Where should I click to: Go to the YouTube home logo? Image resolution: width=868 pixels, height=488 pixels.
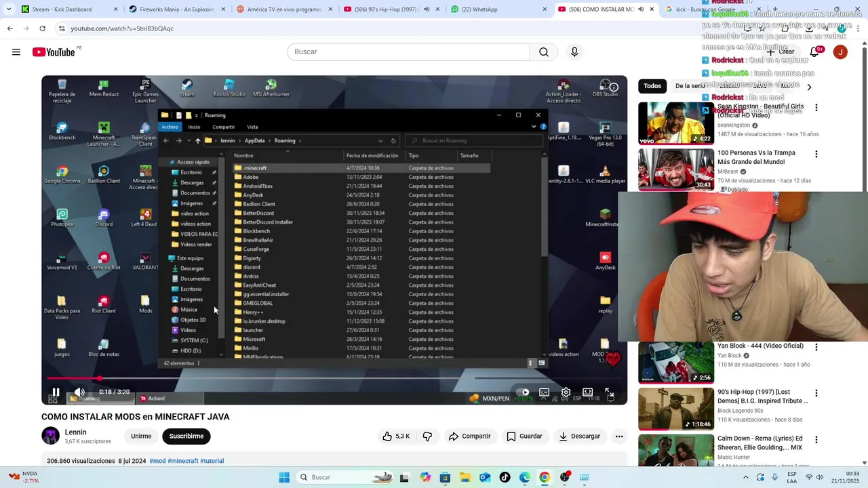coord(54,52)
